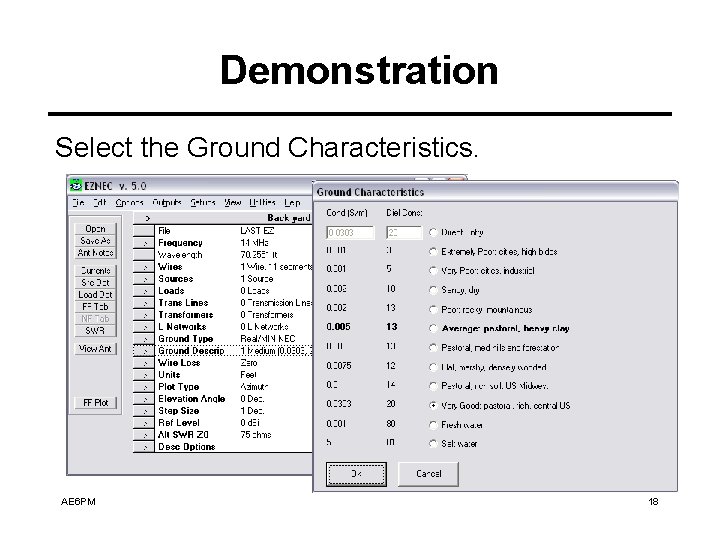The height and width of the screenshot is (540, 720).
Task: Open the Edit menu in EZNEC
Action: point(100,202)
